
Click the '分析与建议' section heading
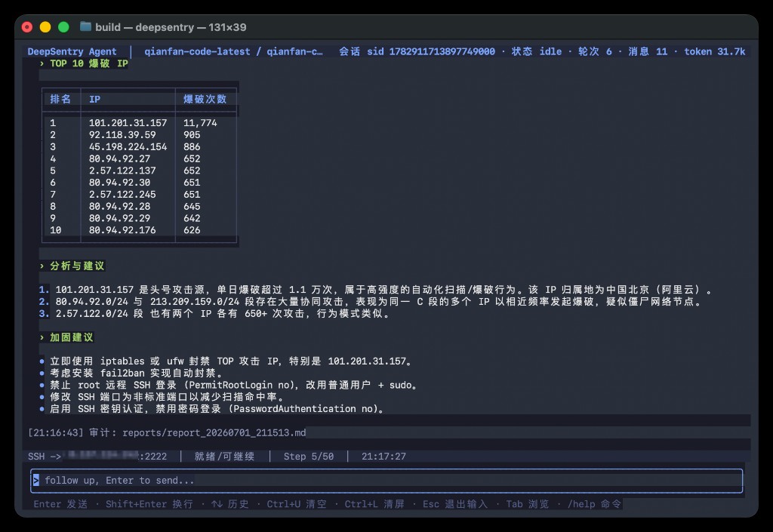click(77, 266)
